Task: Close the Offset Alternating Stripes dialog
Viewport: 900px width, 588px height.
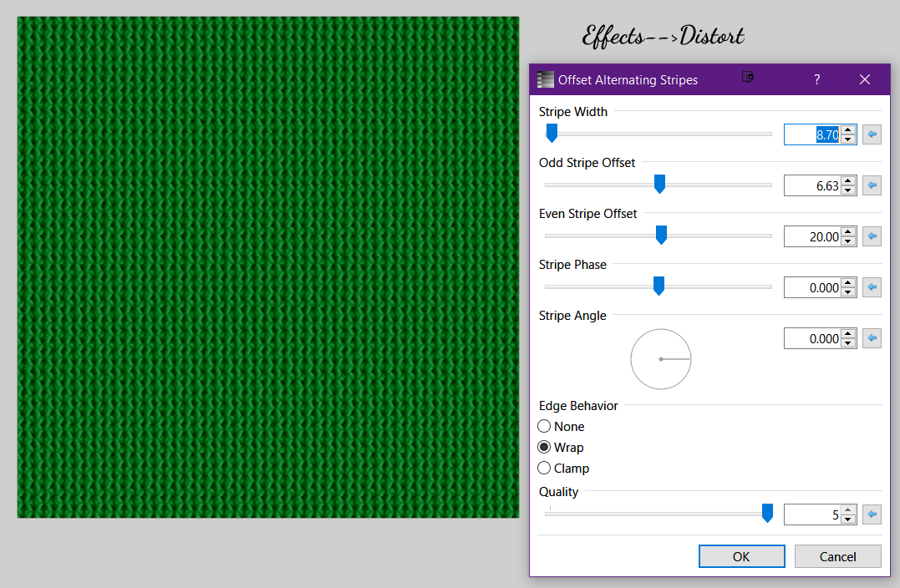Action: (865, 79)
